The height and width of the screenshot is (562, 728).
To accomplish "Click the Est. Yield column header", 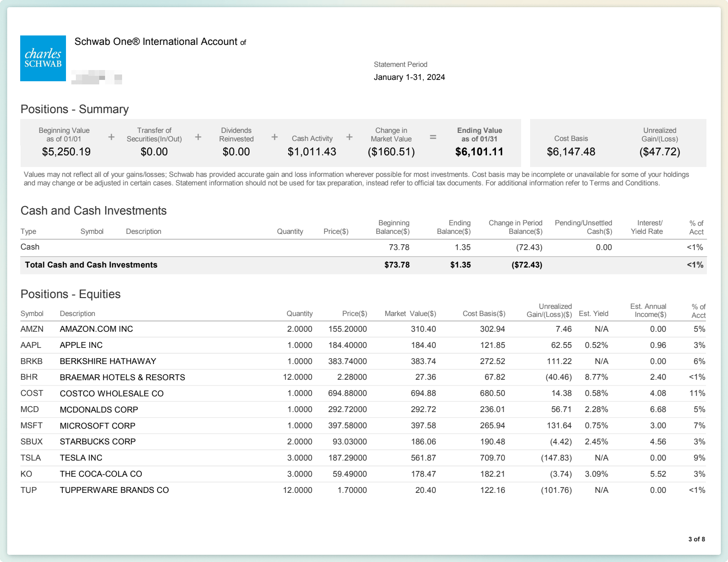I will coord(593,313).
